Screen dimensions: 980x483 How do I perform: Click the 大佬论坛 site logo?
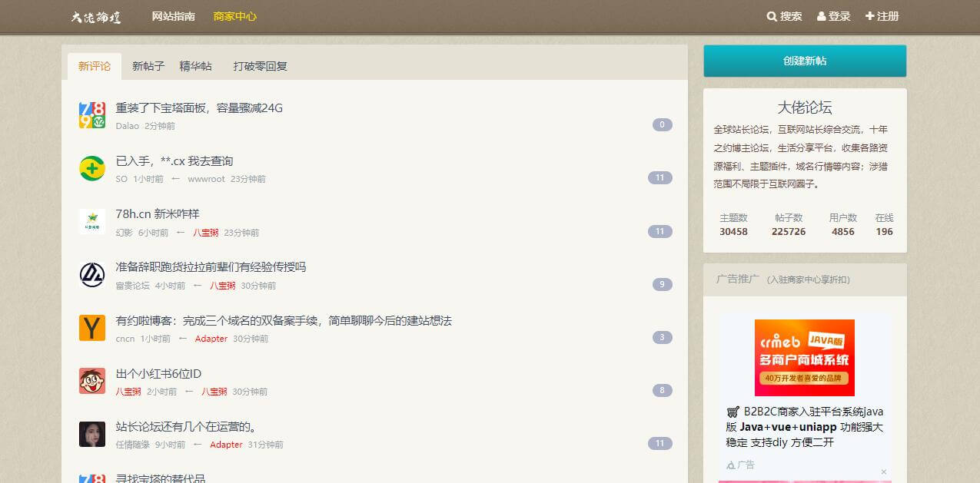pyautogui.click(x=96, y=17)
